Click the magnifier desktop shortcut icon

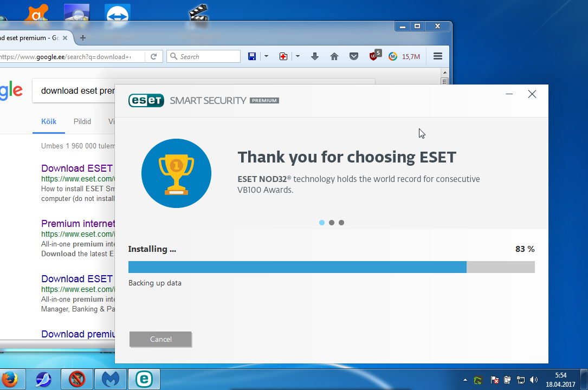tap(77, 15)
